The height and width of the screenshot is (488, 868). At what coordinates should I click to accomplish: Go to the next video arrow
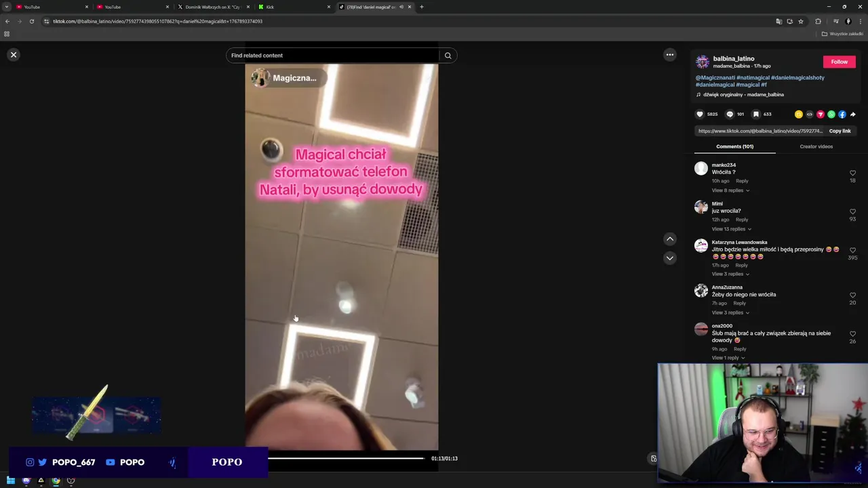point(669,258)
